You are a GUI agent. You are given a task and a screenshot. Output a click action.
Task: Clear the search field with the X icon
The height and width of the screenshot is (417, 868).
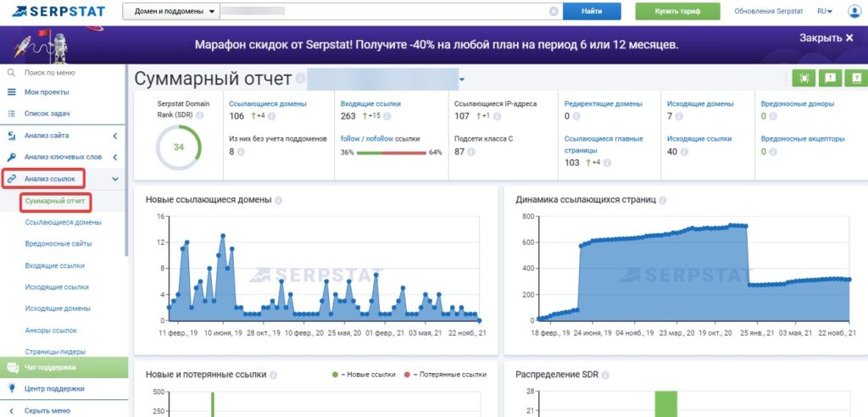tap(554, 11)
